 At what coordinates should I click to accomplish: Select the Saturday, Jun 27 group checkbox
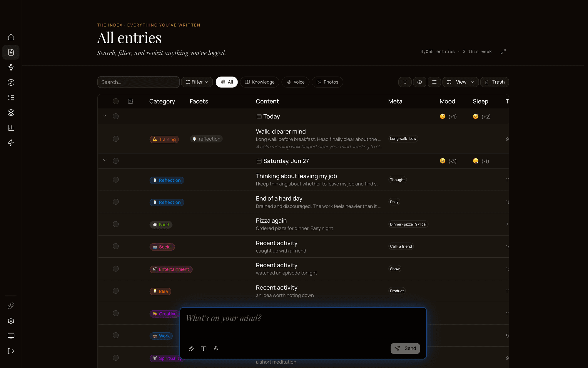click(x=116, y=161)
